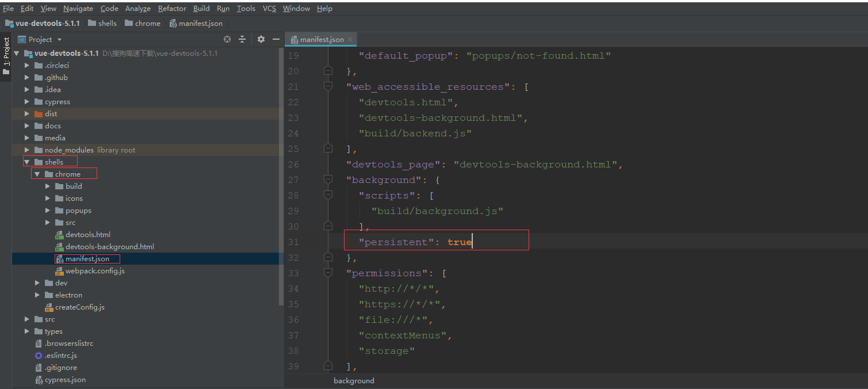
Task: Expand the dist folder
Action: 27,113
